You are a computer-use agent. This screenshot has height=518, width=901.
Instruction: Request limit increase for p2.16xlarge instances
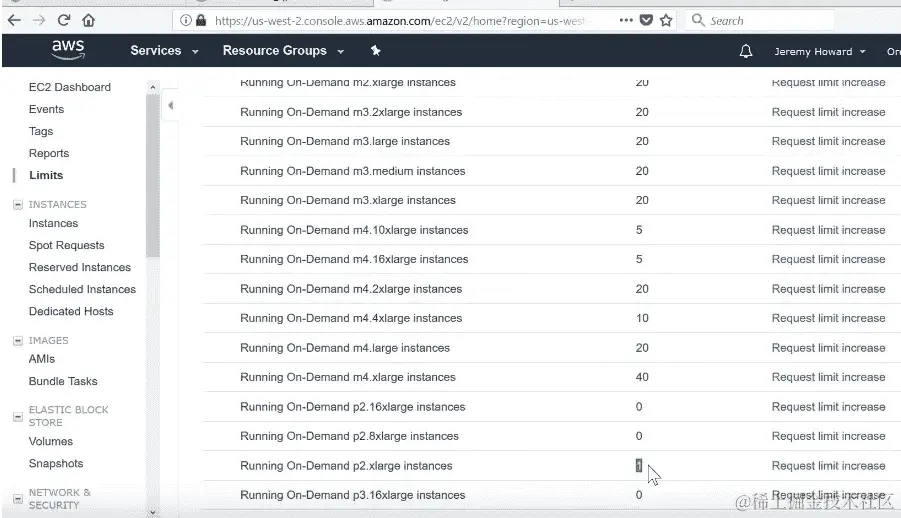pyautogui.click(x=828, y=407)
